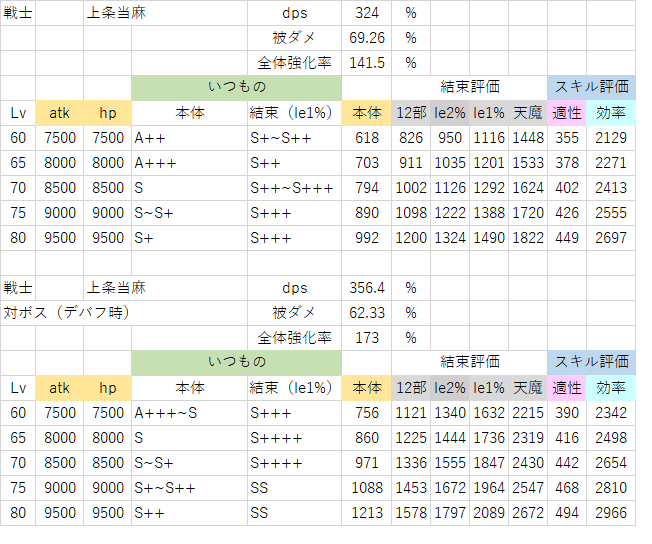The image size is (652, 544).
Task: Click the dps value 356.4
Action: [366, 288]
